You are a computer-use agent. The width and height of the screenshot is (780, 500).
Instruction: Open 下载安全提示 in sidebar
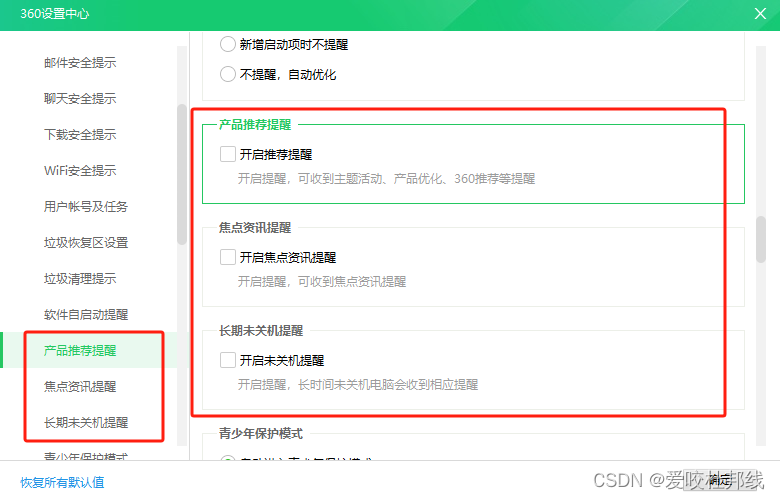click(x=80, y=134)
